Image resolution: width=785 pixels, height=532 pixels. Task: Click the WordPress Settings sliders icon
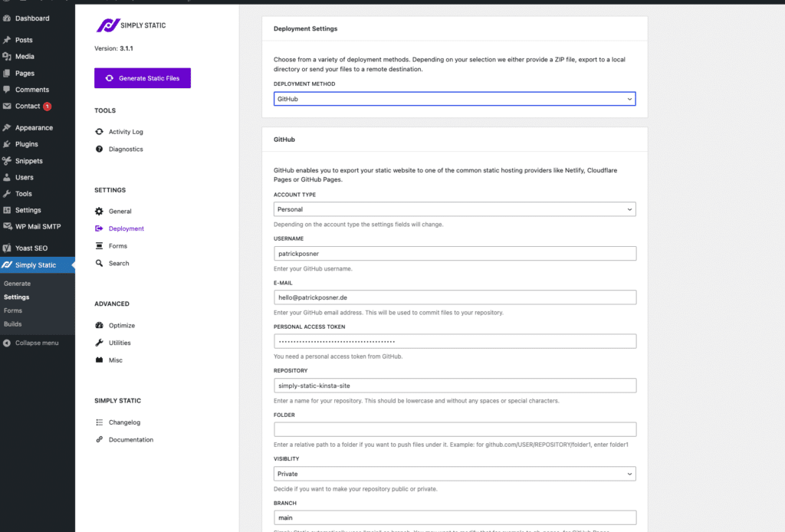pyautogui.click(x=6, y=210)
